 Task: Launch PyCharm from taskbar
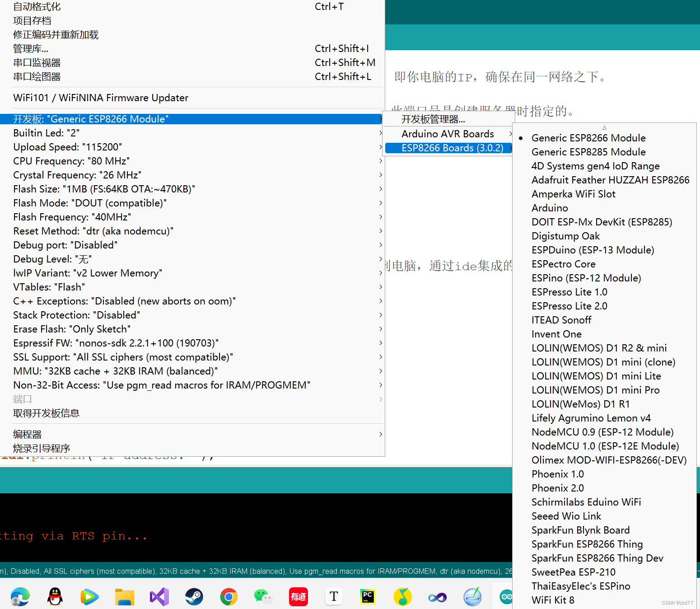click(368, 597)
